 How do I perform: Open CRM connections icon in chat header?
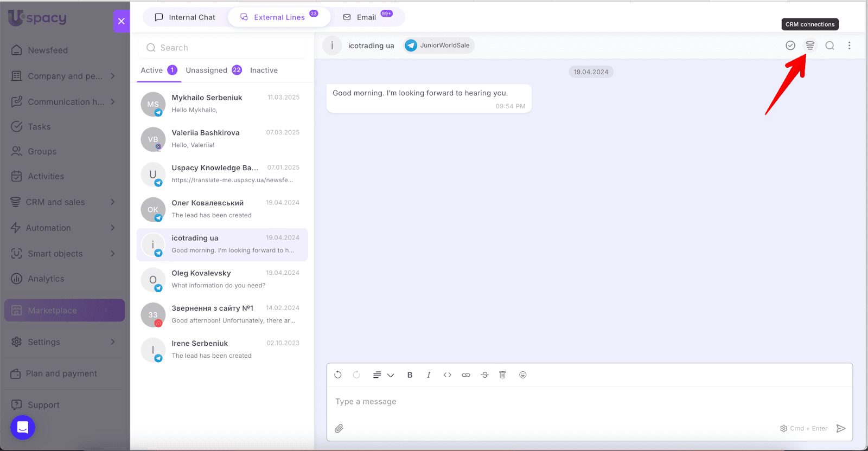tap(809, 46)
